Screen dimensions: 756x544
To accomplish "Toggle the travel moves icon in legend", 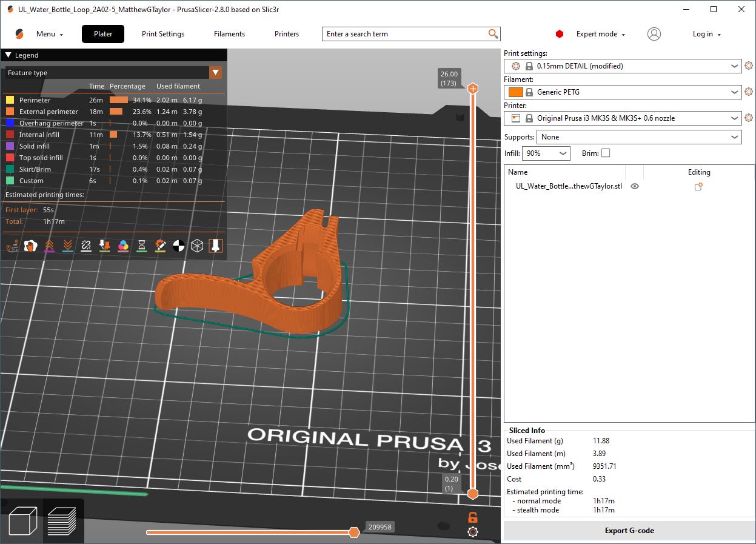I will [x=12, y=246].
